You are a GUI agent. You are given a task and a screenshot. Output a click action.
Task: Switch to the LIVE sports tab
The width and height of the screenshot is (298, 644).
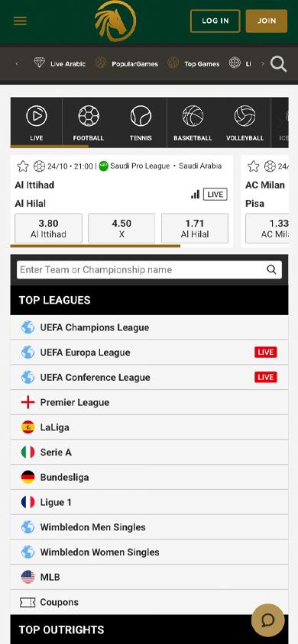tap(37, 123)
